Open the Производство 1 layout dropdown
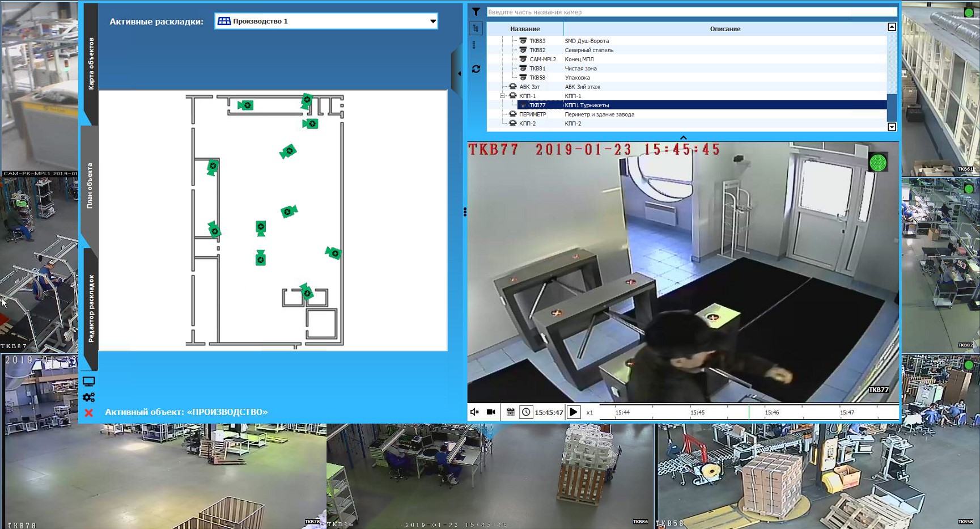 pyautogui.click(x=433, y=21)
